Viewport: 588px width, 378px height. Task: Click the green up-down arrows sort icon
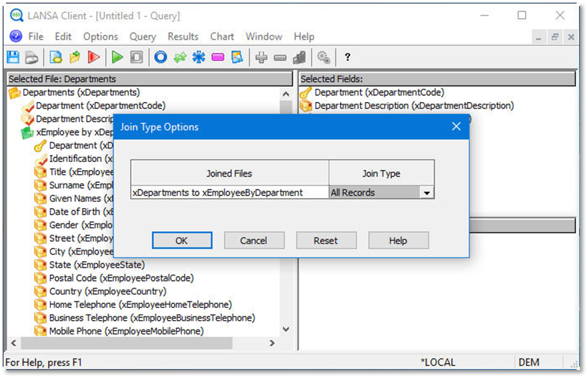tap(180, 57)
